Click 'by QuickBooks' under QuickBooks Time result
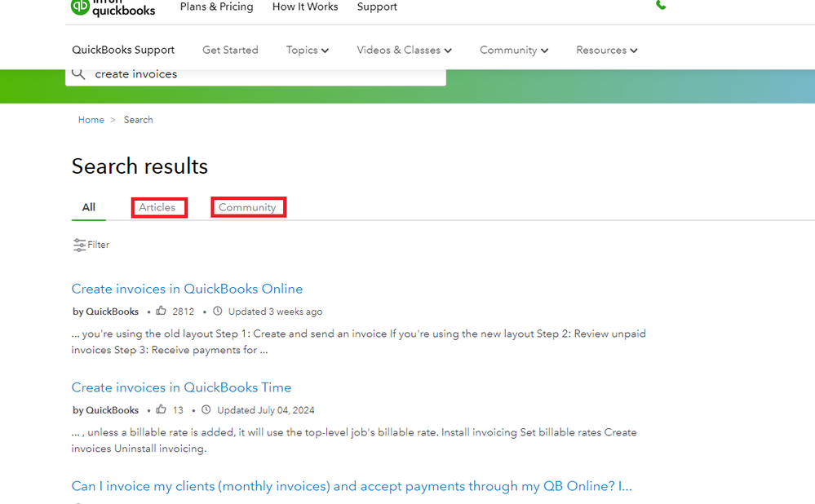Image resolution: width=815 pixels, height=504 pixels. (105, 410)
